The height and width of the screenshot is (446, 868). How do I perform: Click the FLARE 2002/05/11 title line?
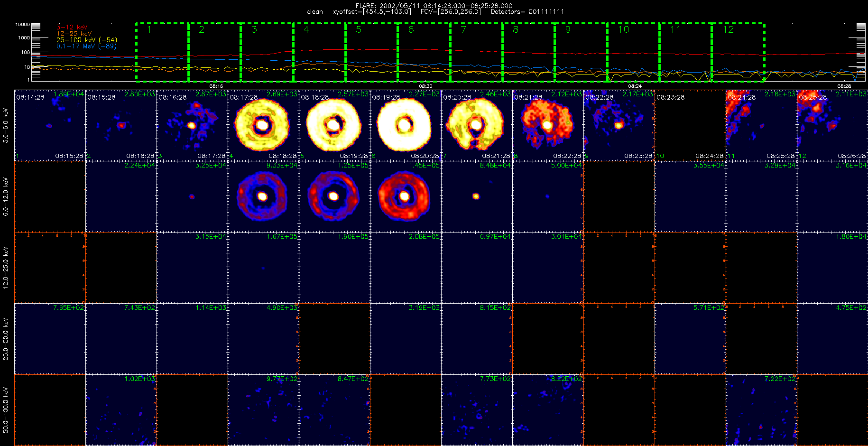[x=434, y=6]
